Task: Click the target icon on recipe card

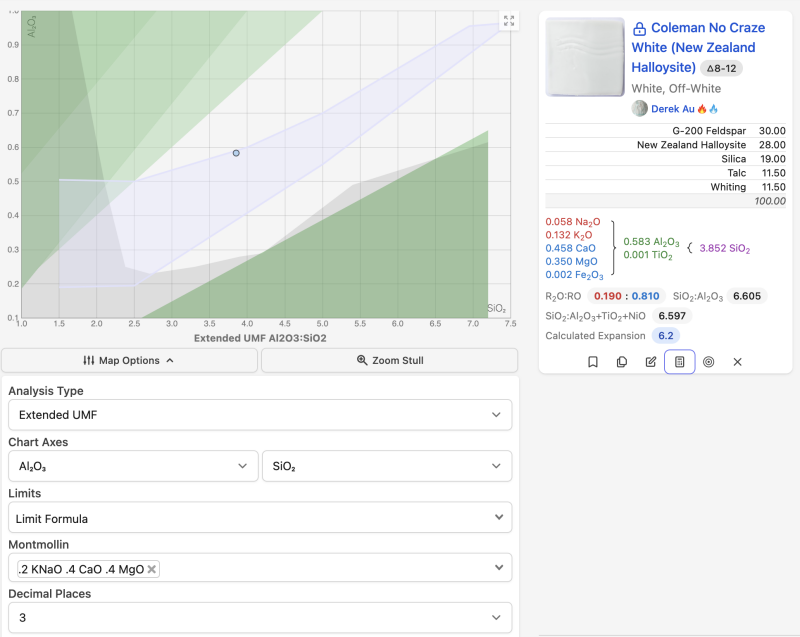Action: coord(709,362)
